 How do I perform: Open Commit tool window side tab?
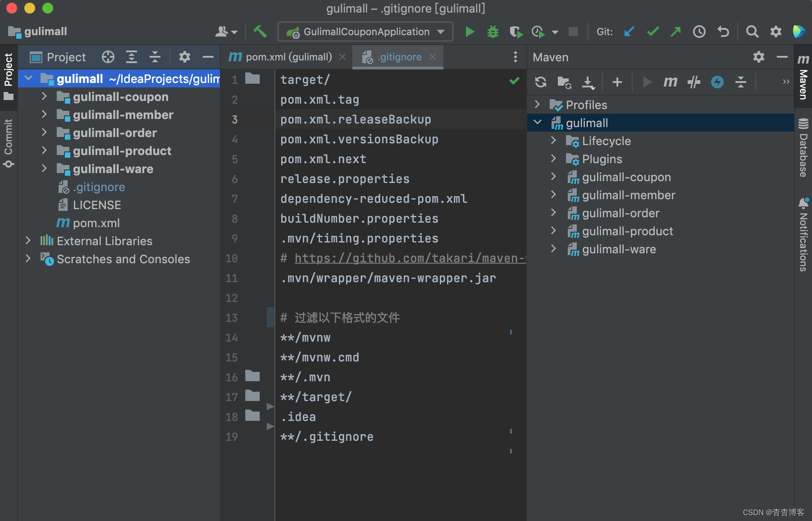(x=9, y=143)
